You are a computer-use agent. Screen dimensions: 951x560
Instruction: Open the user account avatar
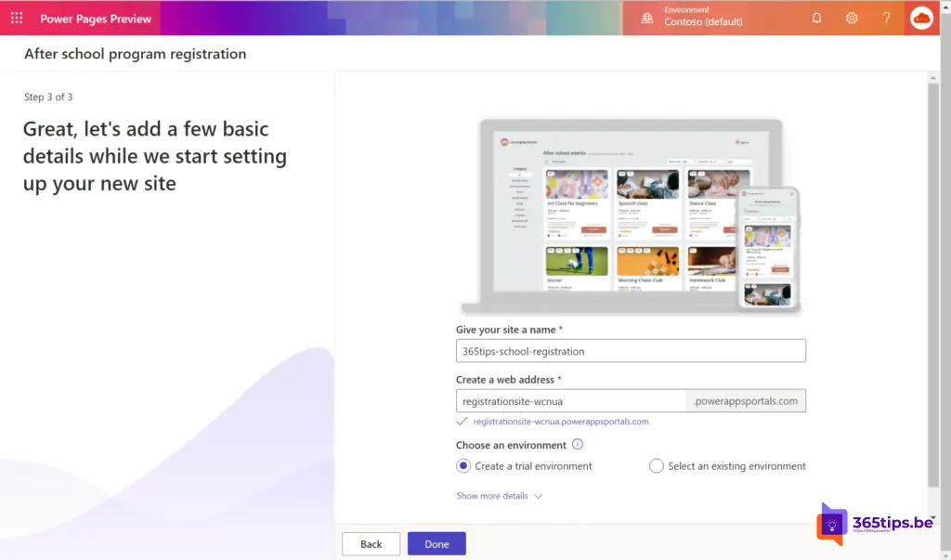point(921,19)
